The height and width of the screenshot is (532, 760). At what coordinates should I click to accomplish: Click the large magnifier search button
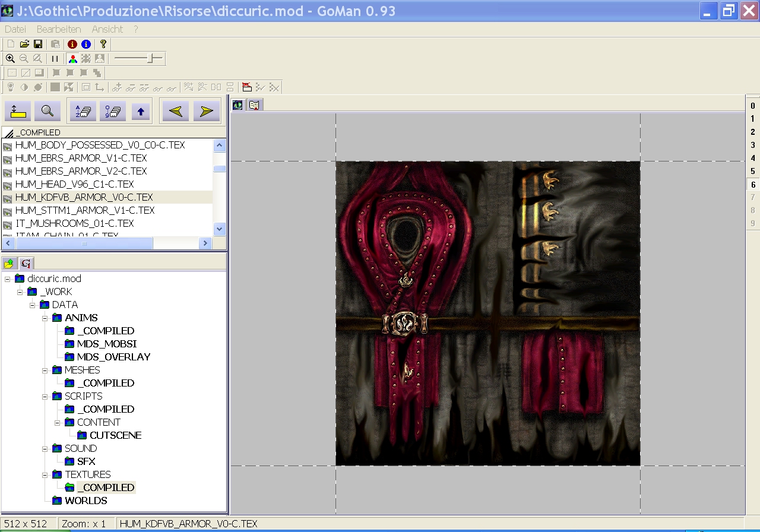(x=47, y=111)
